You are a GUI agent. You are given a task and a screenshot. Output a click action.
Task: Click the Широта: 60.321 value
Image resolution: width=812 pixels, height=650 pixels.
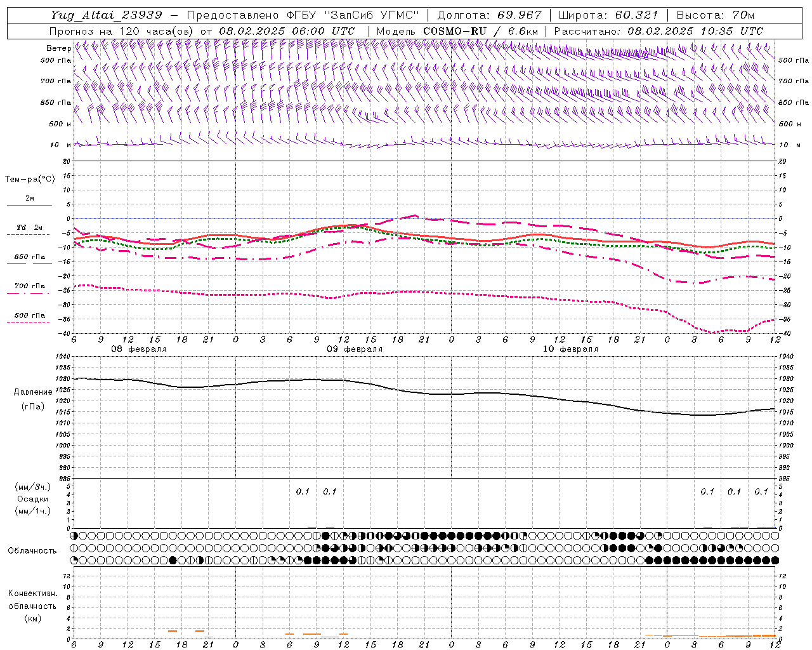pyautogui.click(x=609, y=15)
